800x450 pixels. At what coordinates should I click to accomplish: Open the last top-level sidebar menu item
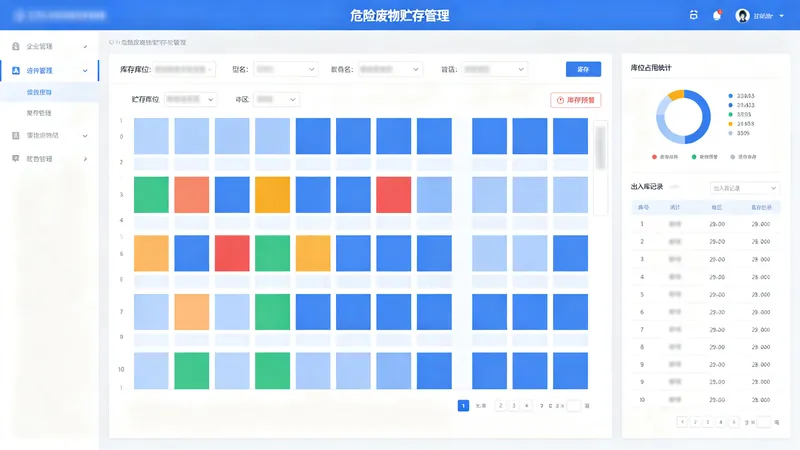(49, 159)
